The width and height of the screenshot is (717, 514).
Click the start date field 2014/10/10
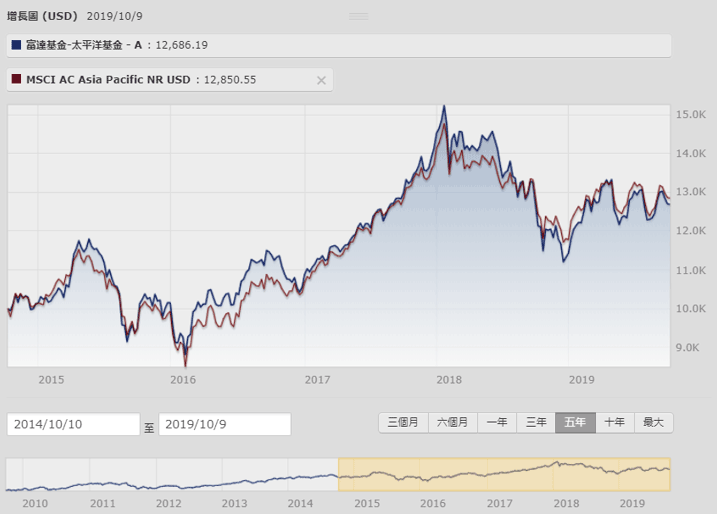tap(73, 424)
